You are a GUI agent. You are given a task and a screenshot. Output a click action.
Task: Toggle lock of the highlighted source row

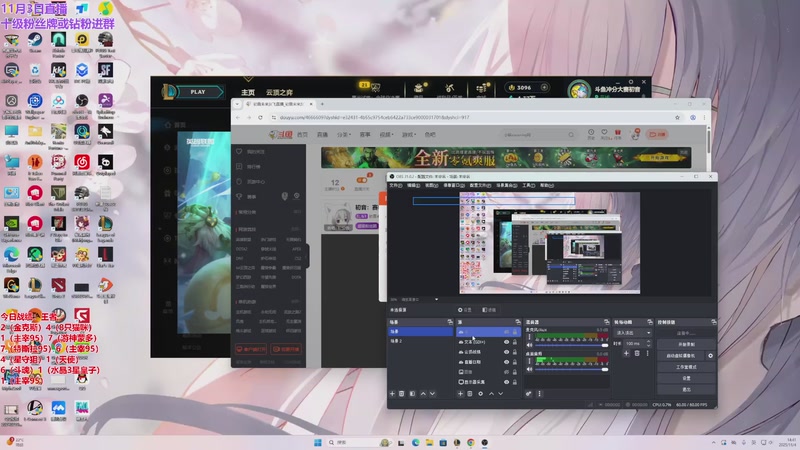pyautogui.click(x=514, y=332)
